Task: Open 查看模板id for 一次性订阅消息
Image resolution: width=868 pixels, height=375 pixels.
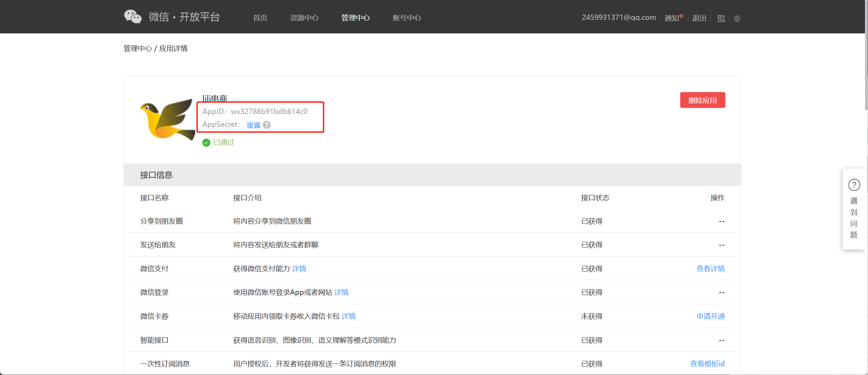Action: pyautogui.click(x=707, y=364)
